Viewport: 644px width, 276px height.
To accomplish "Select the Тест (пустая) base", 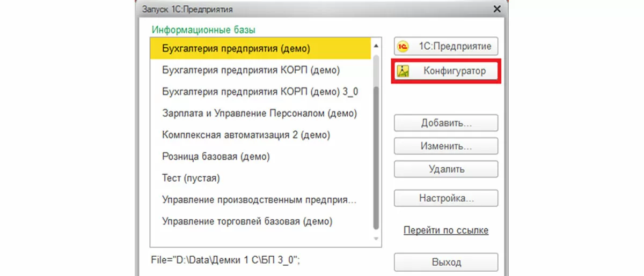I will click(260, 177).
